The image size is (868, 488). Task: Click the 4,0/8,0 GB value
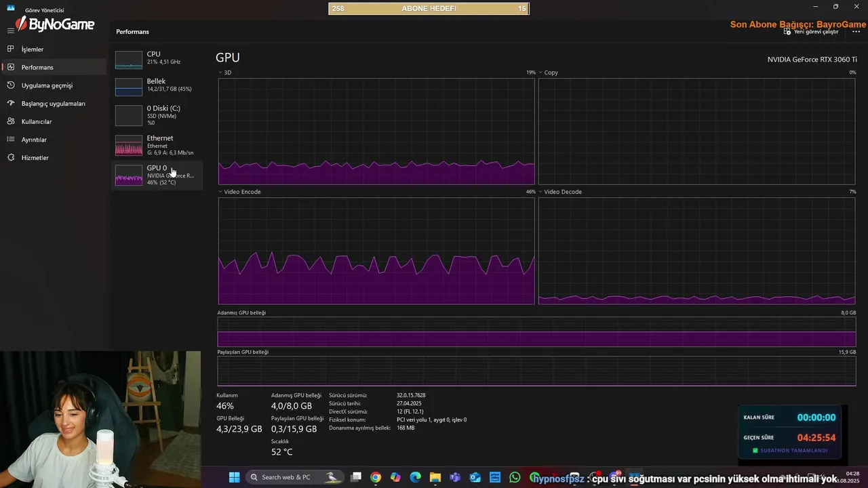coord(292,406)
